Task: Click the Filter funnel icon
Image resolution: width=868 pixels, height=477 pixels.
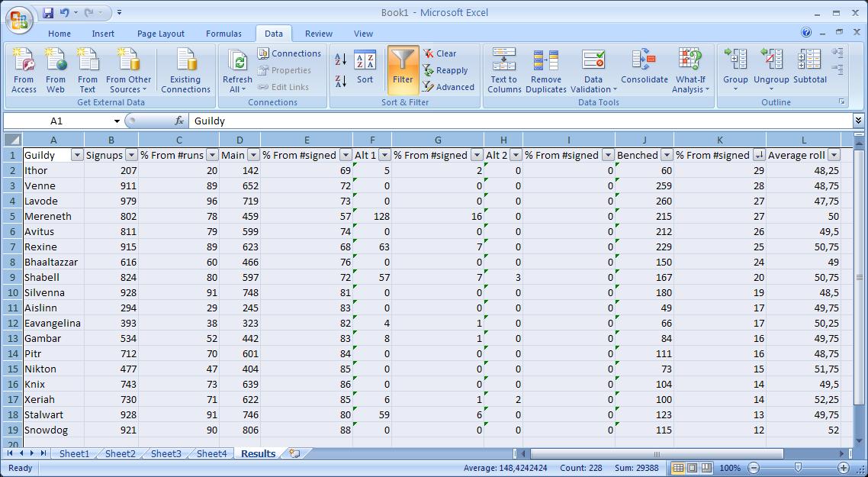Action: 403,60
